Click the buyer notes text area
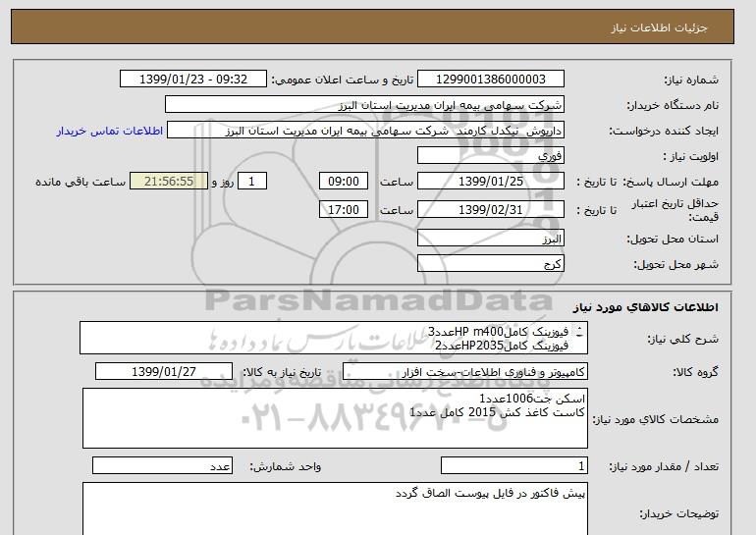 [x=335, y=508]
